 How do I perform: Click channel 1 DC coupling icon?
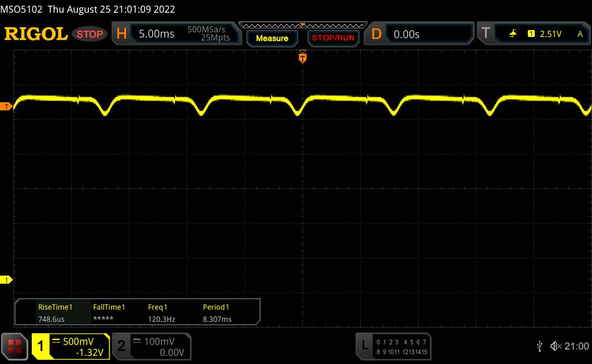click(56, 341)
